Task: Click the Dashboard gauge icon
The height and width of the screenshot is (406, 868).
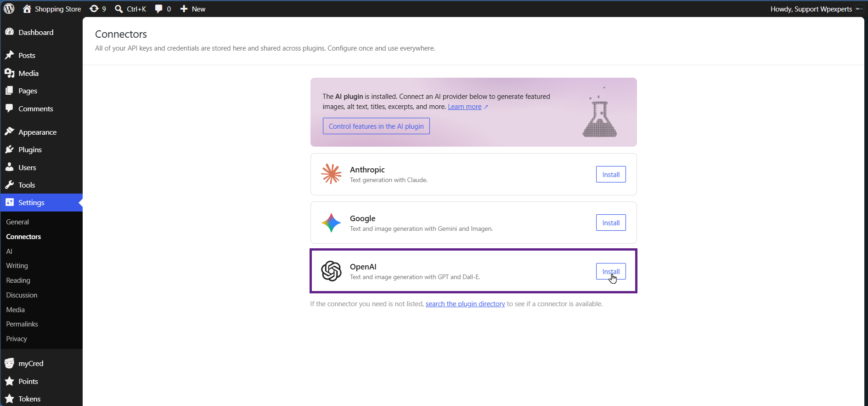Action: 9,32
